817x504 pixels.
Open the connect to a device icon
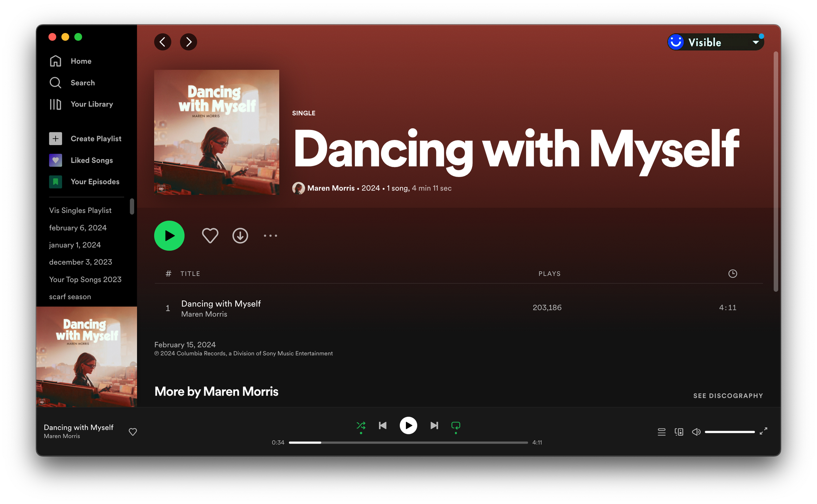click(679, 432)
